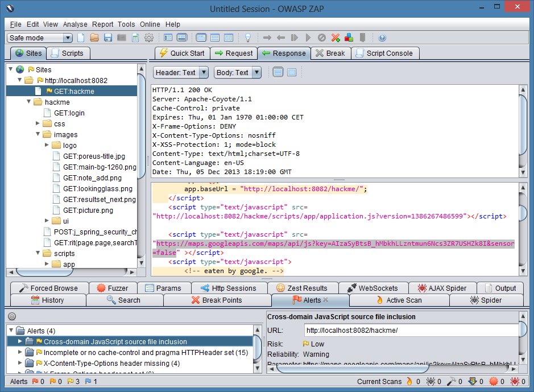Click the Persist Session floppy disk icon

[108, 38]
